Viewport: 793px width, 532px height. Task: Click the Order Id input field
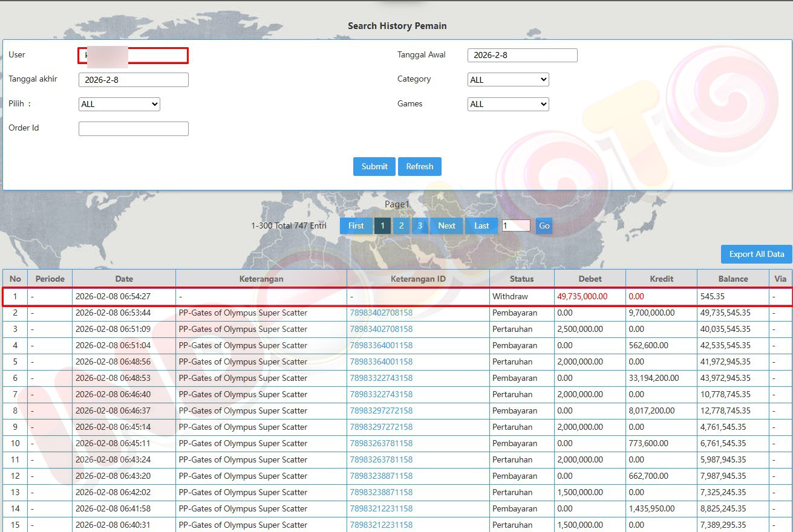pyautogui.click(x=133, y=129)
